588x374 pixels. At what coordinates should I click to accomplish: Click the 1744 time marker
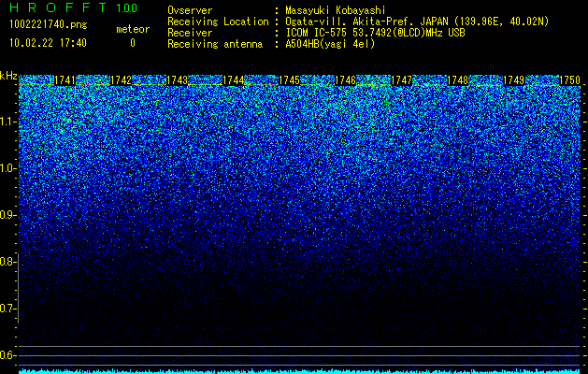[x=234, y=80]
